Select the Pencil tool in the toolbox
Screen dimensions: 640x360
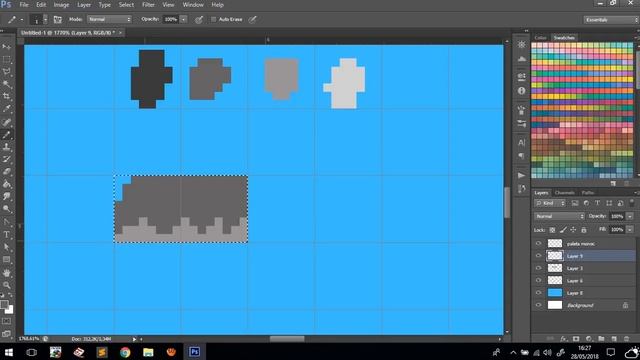pyautogui.click(x=7, y=135)
